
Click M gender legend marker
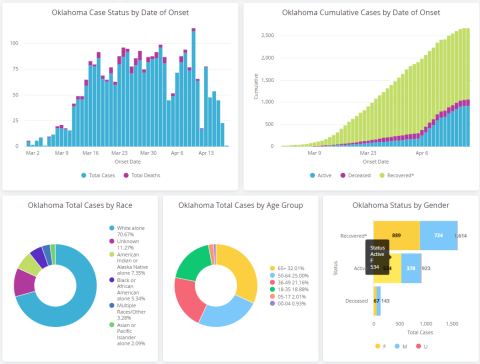coord(397,346)
